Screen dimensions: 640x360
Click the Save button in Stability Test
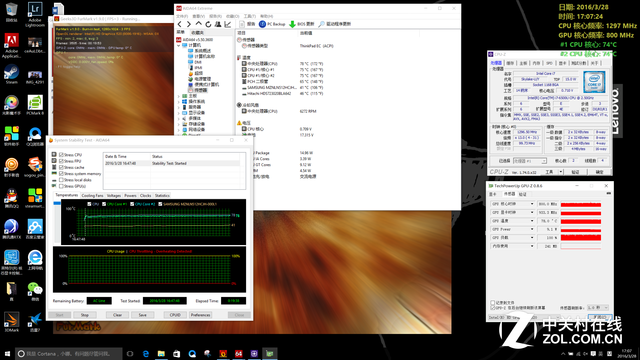click(142, 315)
